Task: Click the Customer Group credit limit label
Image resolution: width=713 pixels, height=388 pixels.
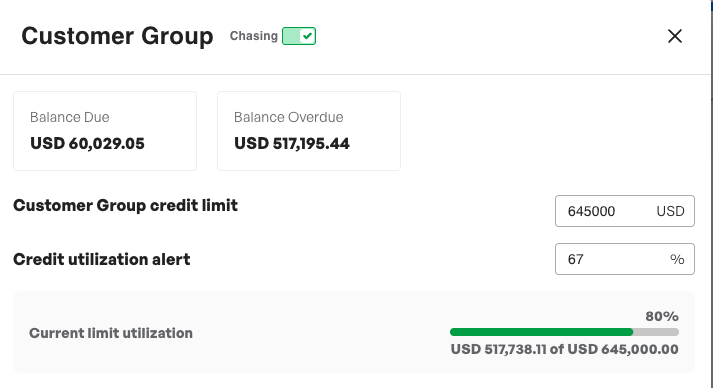Action: pyautogui.click(x=126, y=206)
